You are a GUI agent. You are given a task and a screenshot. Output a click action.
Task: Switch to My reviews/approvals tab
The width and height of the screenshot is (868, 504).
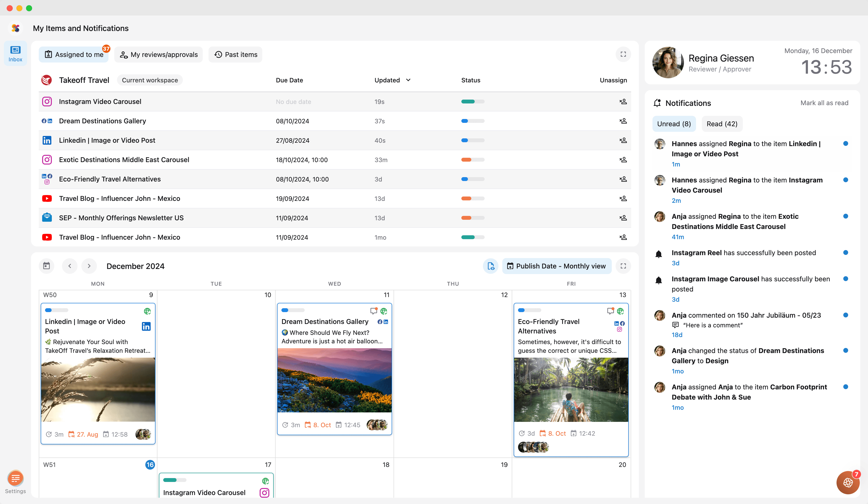pos(159,54)
